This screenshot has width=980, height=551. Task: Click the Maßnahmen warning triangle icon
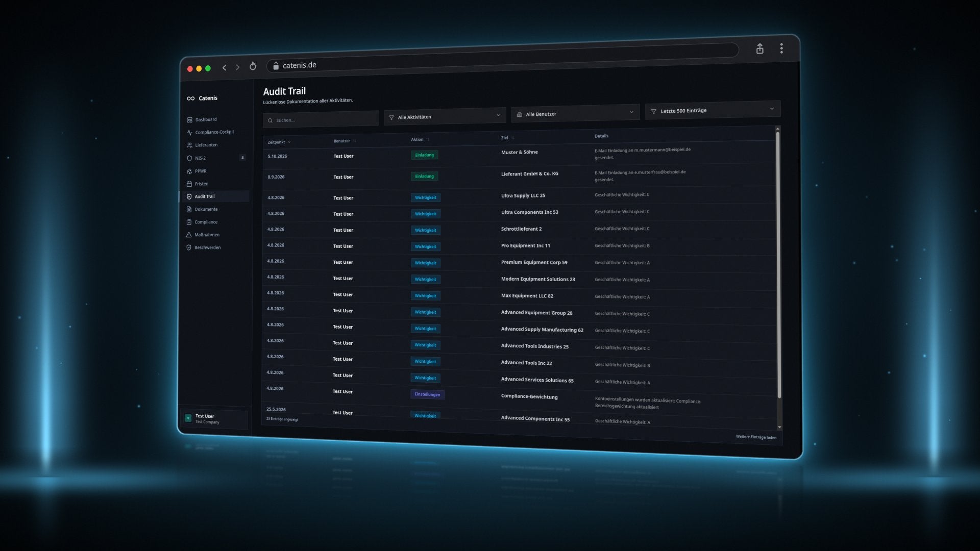tap(189, 235)
